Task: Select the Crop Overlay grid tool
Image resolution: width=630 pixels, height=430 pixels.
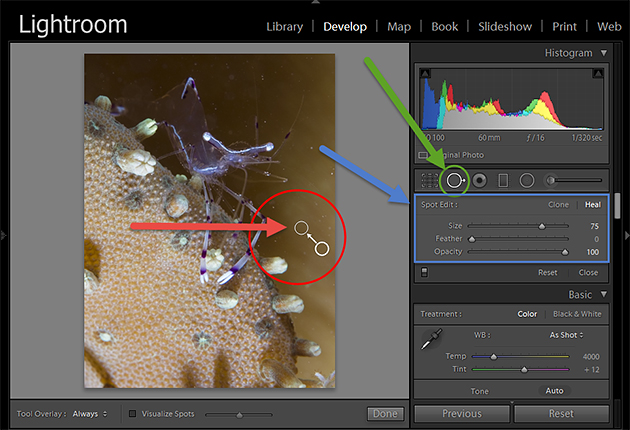Action: point(429,180)
